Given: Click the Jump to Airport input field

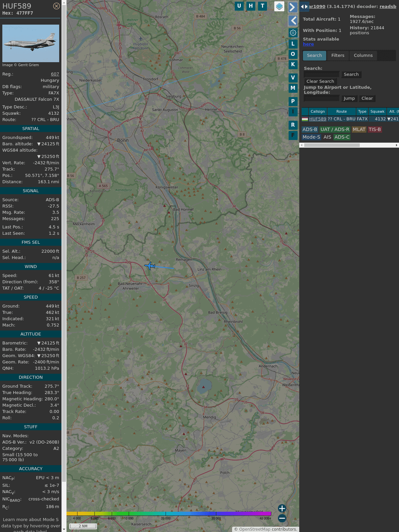Looking at the screenshot, I should point(322,98).
